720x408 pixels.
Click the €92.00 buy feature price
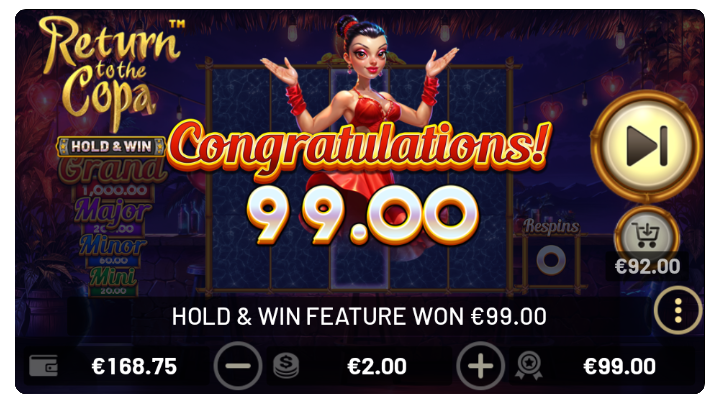[647, 266]
